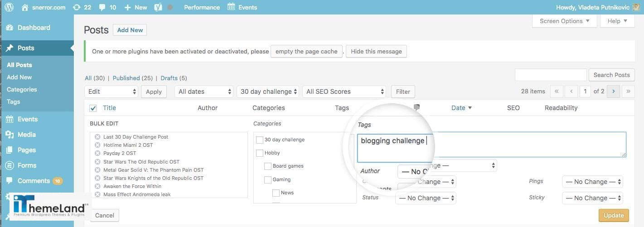Remove Awaken the Force Within from bulk edit
Screen dimensions: 644x227
(97, 186)
